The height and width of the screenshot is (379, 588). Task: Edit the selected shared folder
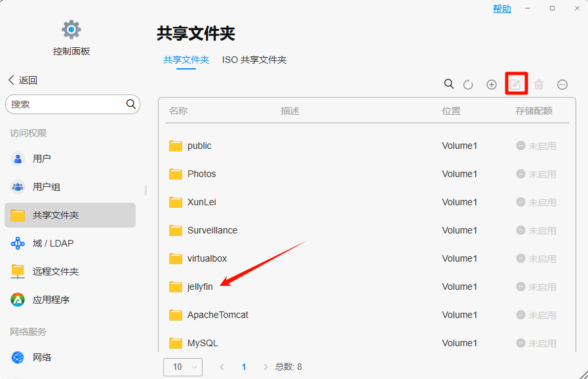[515, 85]
